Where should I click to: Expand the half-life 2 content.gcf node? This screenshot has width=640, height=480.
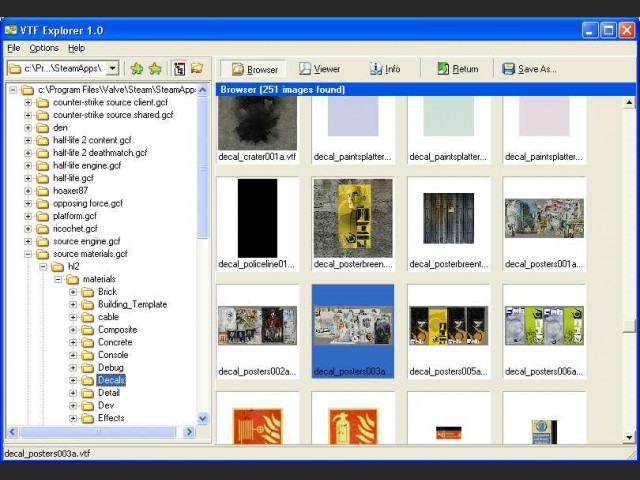click(28, 140)
